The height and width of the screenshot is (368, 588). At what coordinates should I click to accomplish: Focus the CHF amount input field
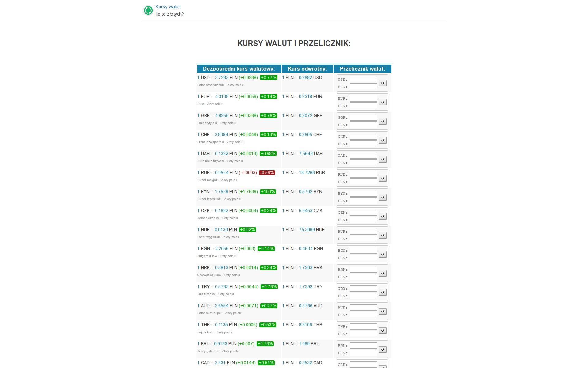point(364,136)
